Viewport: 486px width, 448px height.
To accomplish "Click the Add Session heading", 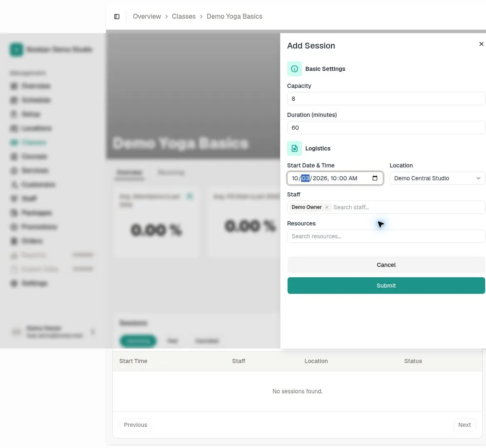I will click(x=311, y=46).
